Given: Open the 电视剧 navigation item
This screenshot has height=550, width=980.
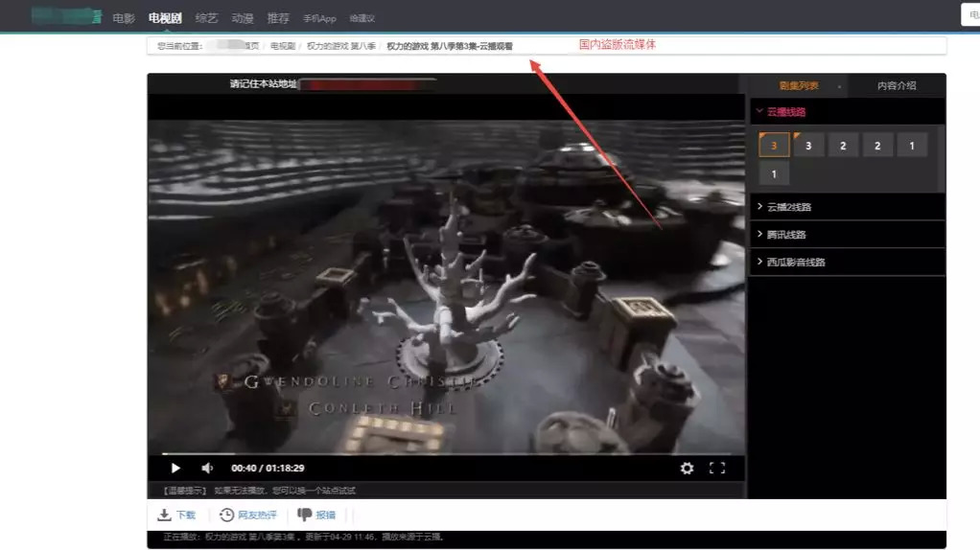Looking at the screenshot, I should 165,18.
